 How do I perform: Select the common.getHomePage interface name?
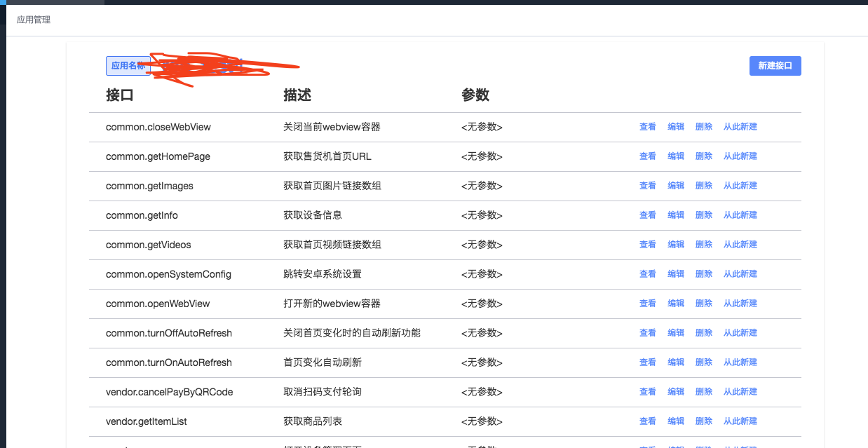(158, 156)
